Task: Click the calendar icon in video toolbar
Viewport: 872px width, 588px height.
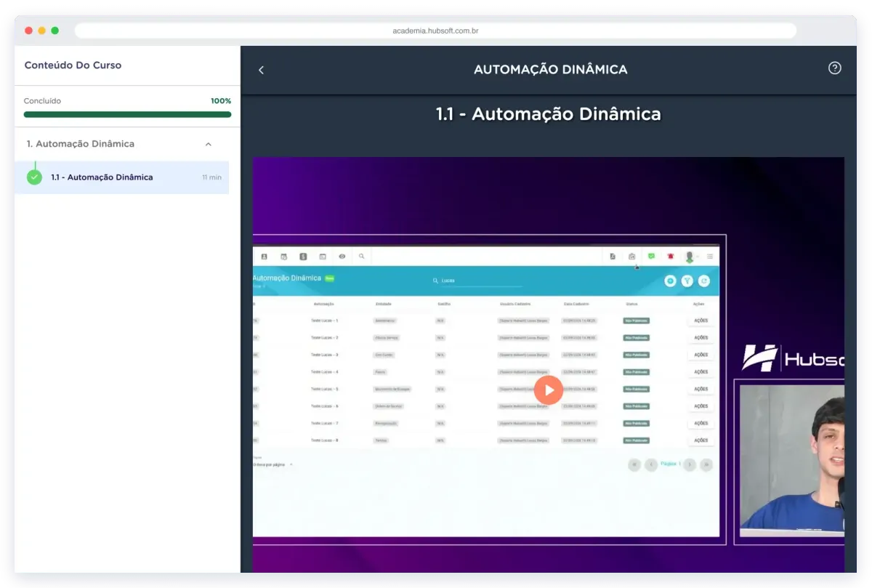Action: [284, 257]
